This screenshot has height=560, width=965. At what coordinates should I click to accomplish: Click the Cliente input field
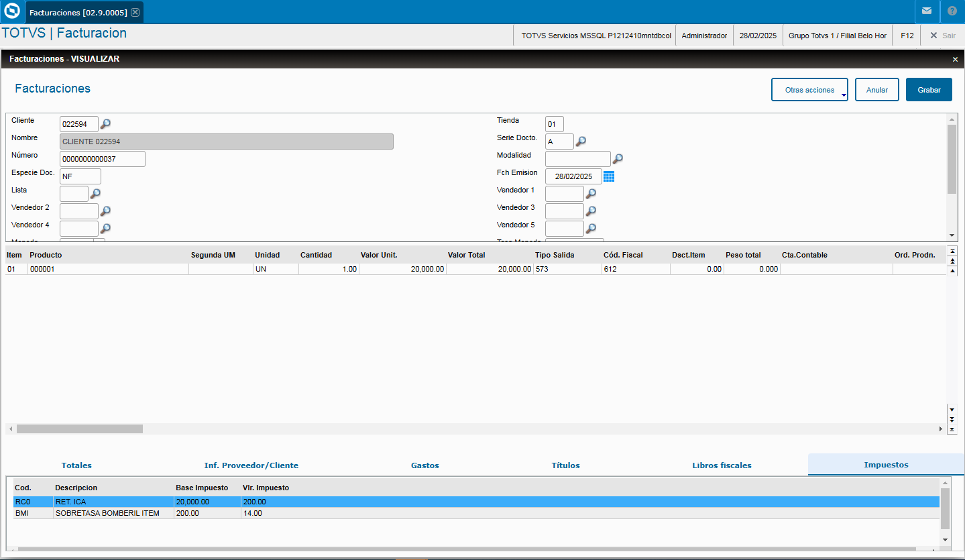(x=79, y=124)
